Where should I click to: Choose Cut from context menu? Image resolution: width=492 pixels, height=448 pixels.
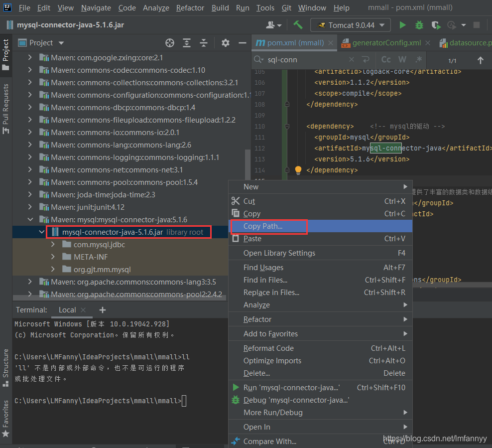coord(320,201)
